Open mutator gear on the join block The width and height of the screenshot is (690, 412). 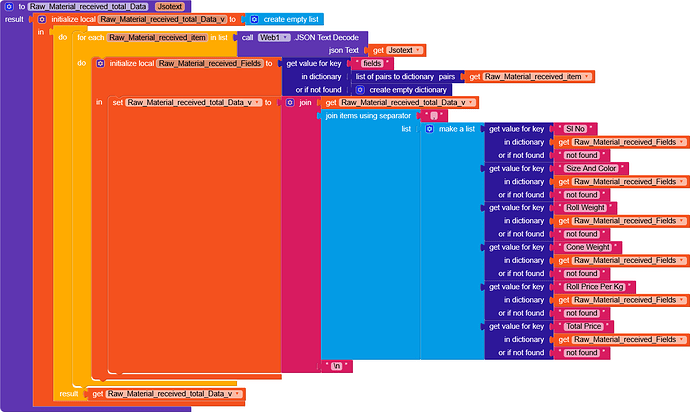pos(290,103)
